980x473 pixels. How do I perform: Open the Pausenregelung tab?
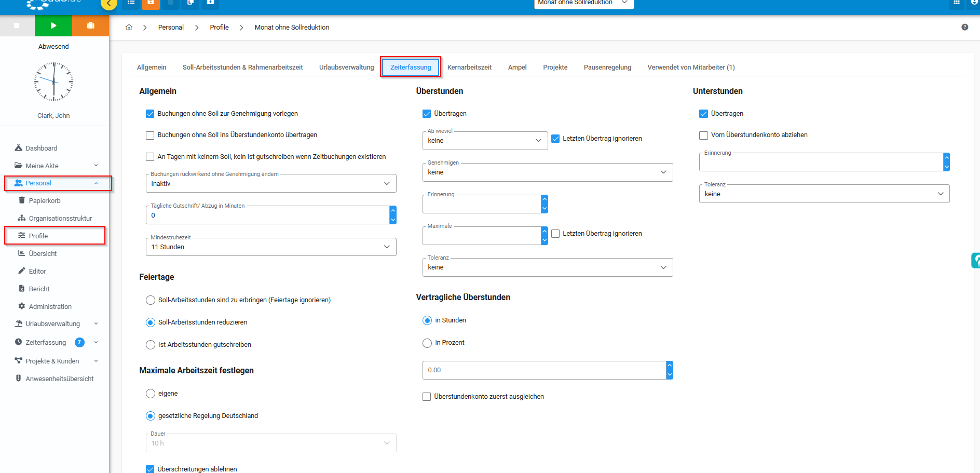[607, 67]
